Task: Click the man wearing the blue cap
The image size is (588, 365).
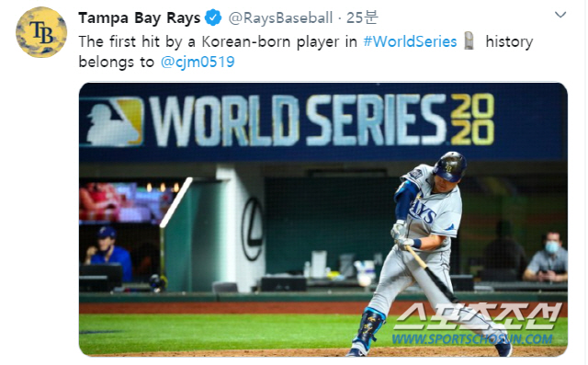Action: click(108, 253)
